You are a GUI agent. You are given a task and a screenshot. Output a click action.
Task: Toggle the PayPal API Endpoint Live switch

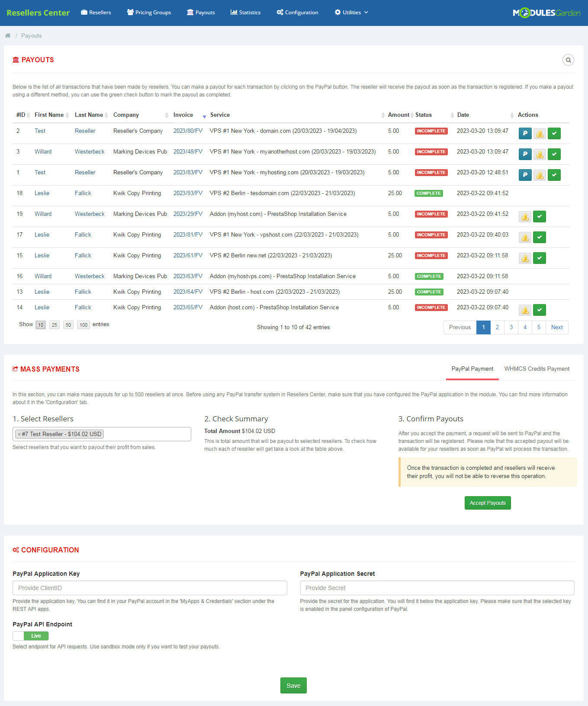31,636
